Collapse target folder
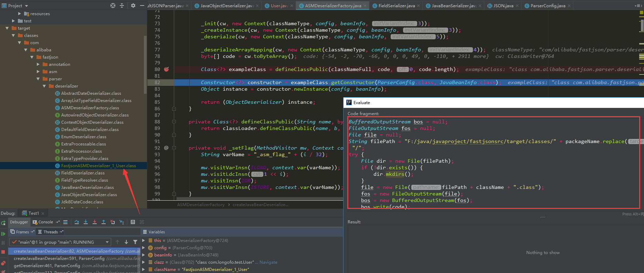Image resolution: width=644 pixels, height=273 pixels. 7,28
